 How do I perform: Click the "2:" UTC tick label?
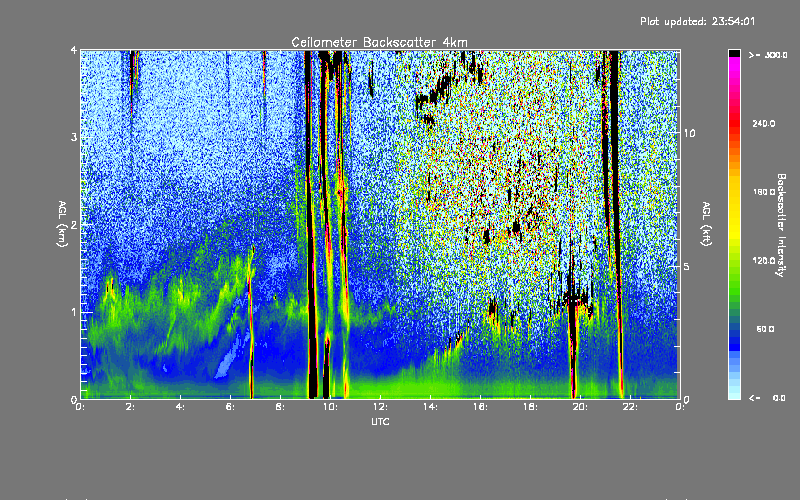130,407
